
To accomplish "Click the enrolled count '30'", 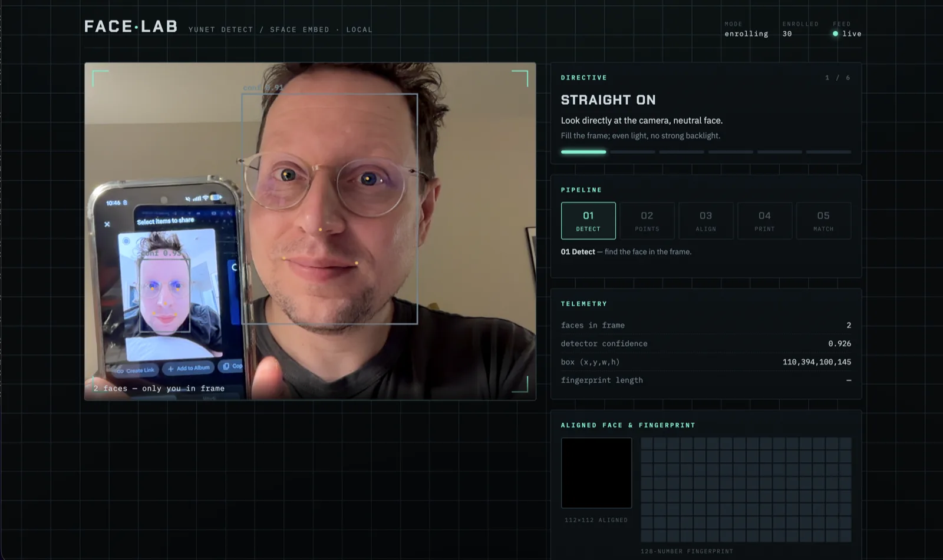I will point(787,34).
